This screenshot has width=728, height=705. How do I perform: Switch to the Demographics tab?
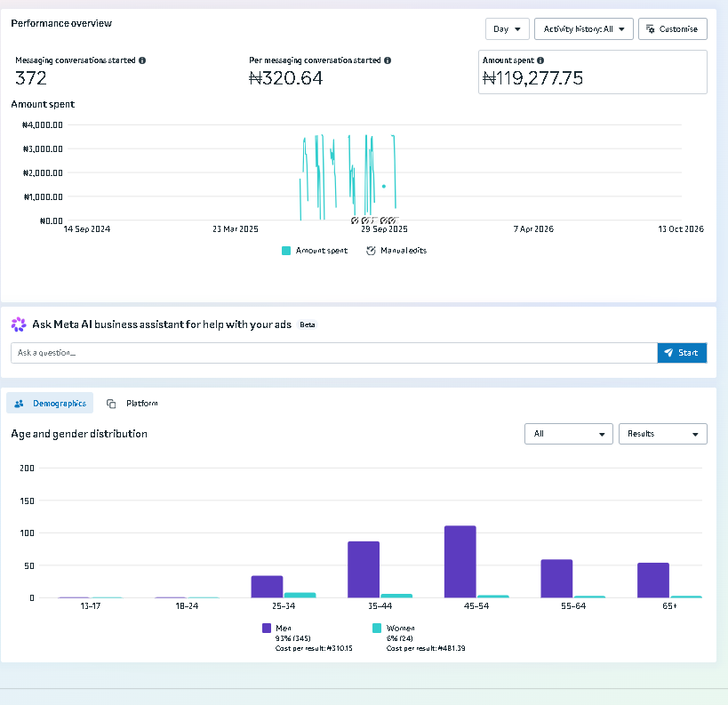[50, 403]
